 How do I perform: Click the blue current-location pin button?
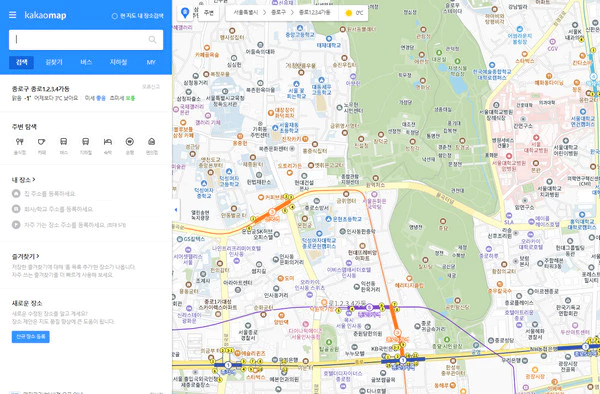pos(185,13)
